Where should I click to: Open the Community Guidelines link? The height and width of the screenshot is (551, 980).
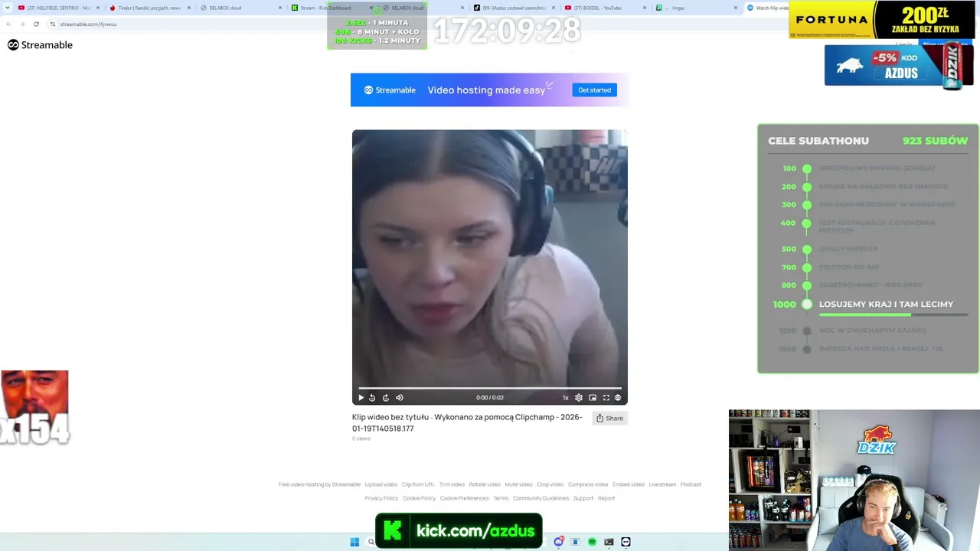click(x=541, y=498)
